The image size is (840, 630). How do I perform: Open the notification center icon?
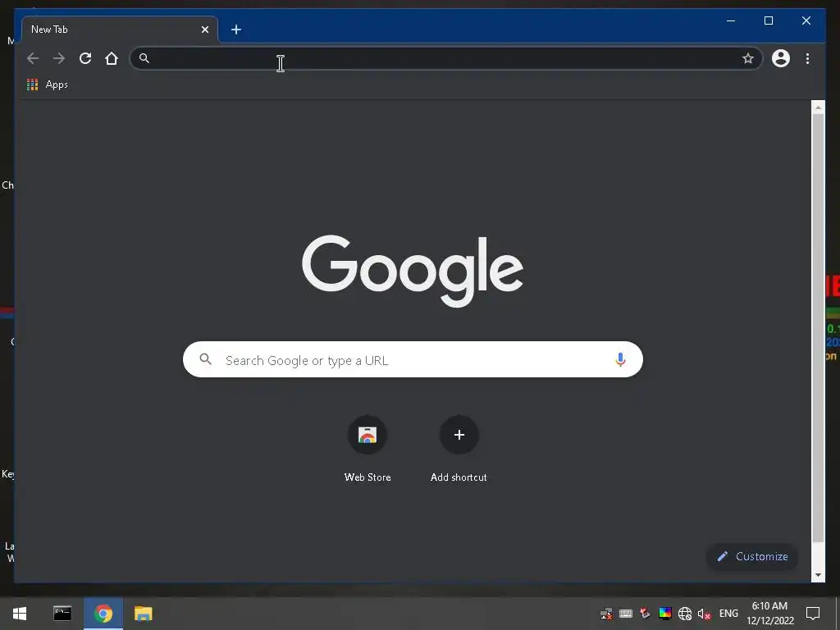(813, 614)
